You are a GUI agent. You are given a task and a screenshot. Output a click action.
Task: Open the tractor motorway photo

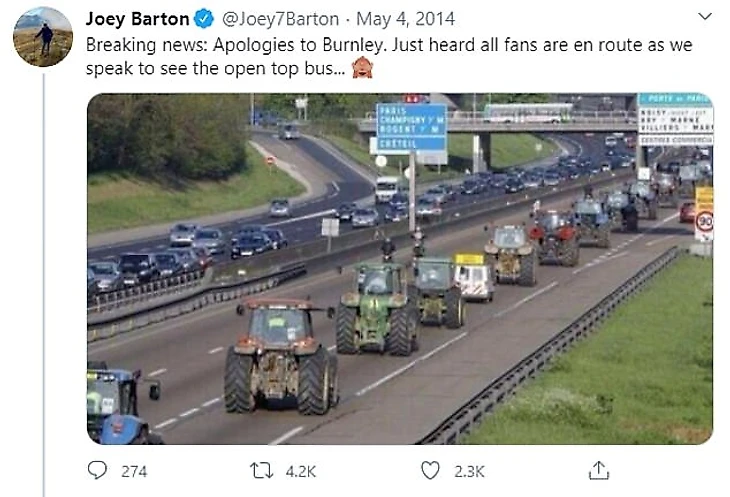coord(400,269)
